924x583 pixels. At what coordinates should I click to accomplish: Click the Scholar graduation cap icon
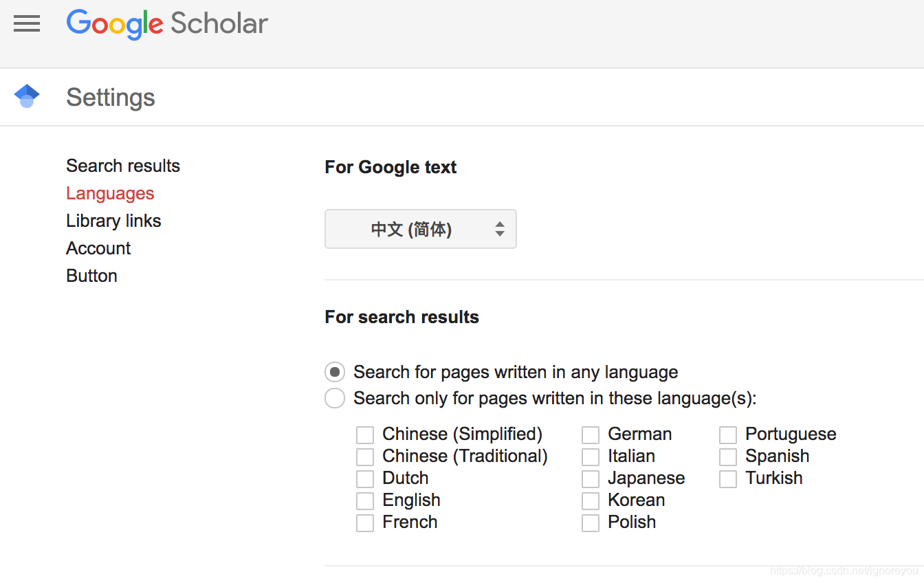26,96
